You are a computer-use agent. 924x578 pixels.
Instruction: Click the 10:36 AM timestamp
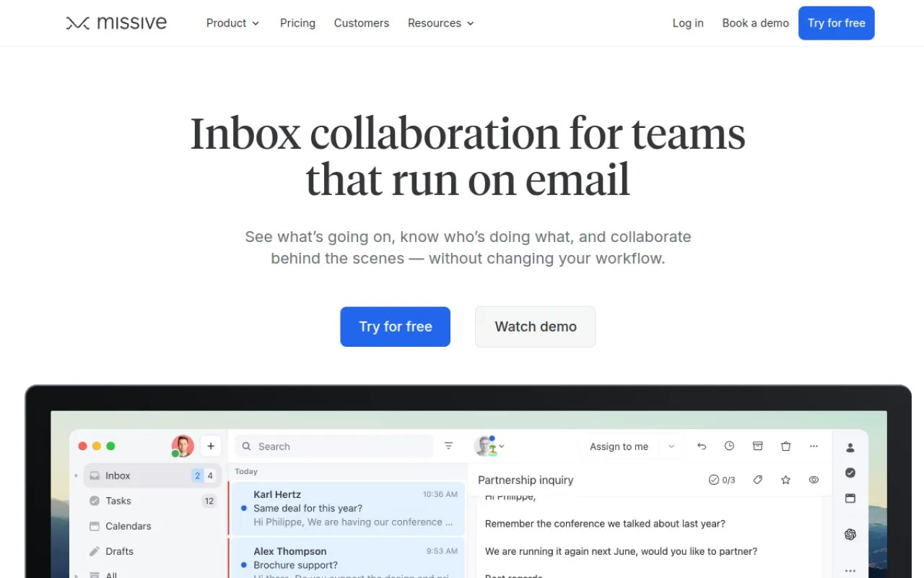440,494
